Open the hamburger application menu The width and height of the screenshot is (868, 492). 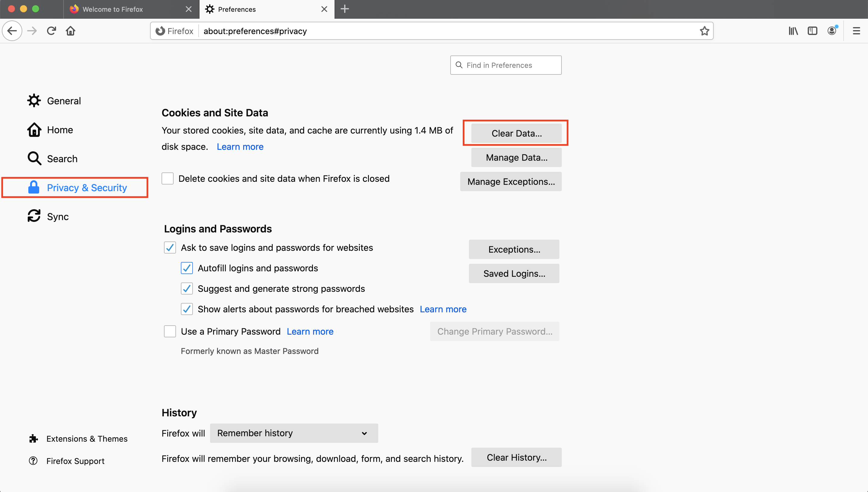pos(857,31)
